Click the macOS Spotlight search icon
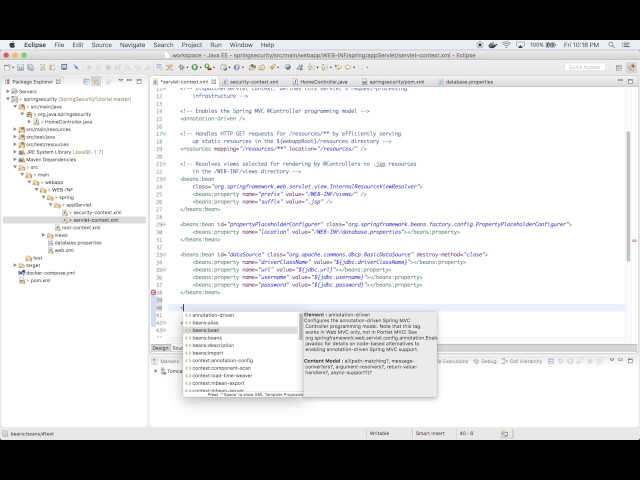The image size is (640, 480). point(611,45)
